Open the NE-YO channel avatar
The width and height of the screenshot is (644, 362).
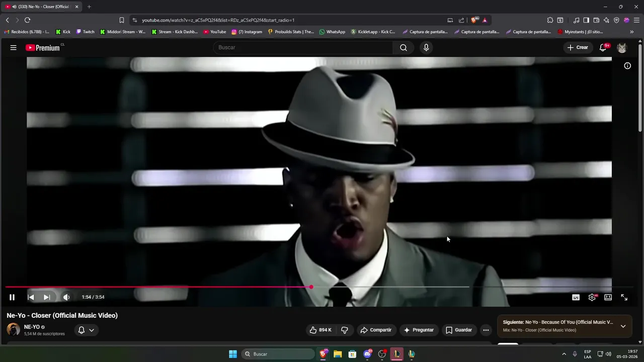point(13,330)
